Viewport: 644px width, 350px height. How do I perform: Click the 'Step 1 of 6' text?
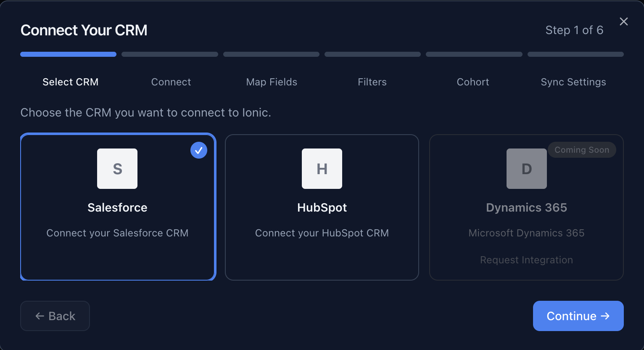pyautogui.click(x=574, y=30)
